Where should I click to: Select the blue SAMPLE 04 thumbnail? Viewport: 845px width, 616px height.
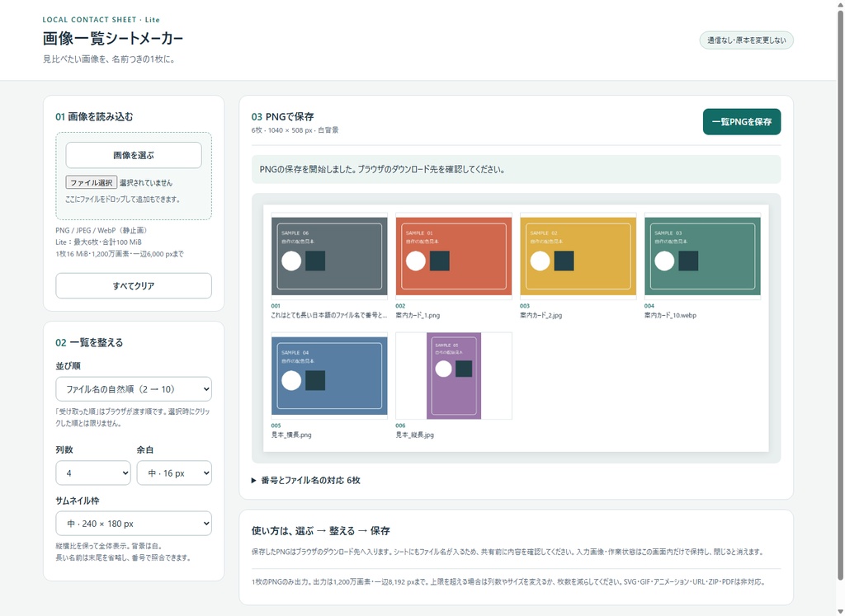pos(329,376)
